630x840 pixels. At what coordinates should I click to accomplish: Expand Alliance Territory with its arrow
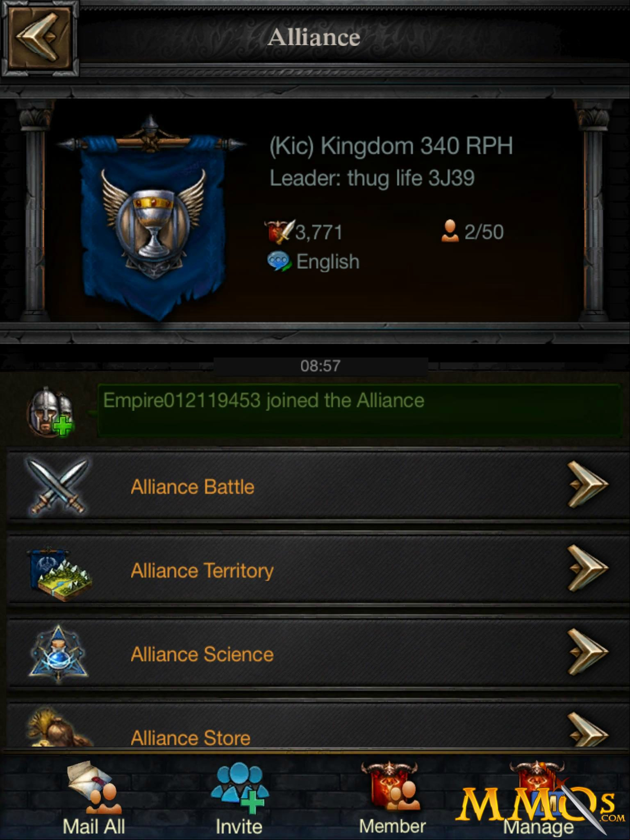588,568
